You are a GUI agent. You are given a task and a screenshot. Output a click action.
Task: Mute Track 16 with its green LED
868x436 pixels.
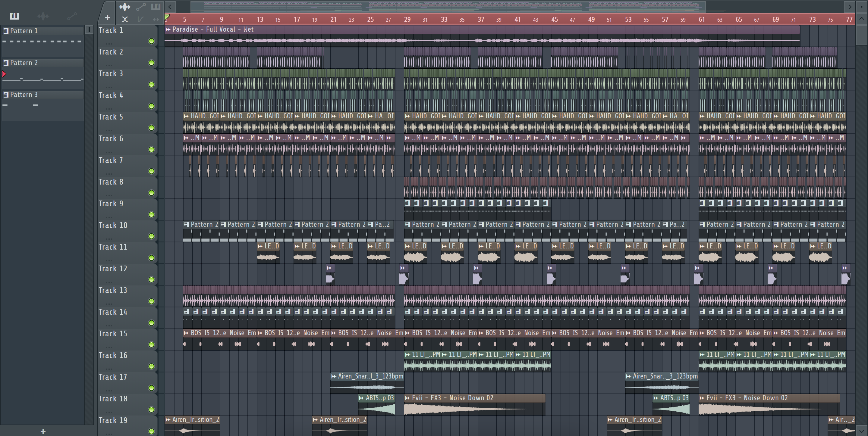151,366
